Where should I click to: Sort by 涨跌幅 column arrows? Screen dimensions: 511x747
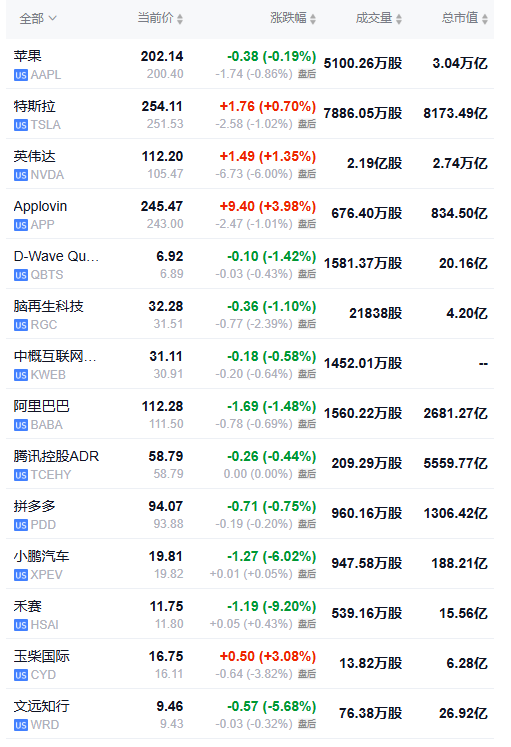(313, 19)
